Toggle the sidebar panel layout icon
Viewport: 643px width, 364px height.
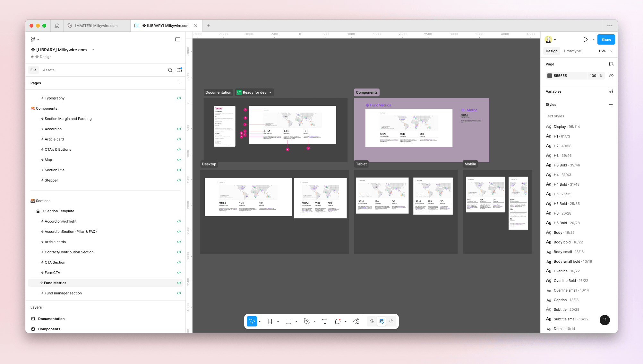[178, 39]
